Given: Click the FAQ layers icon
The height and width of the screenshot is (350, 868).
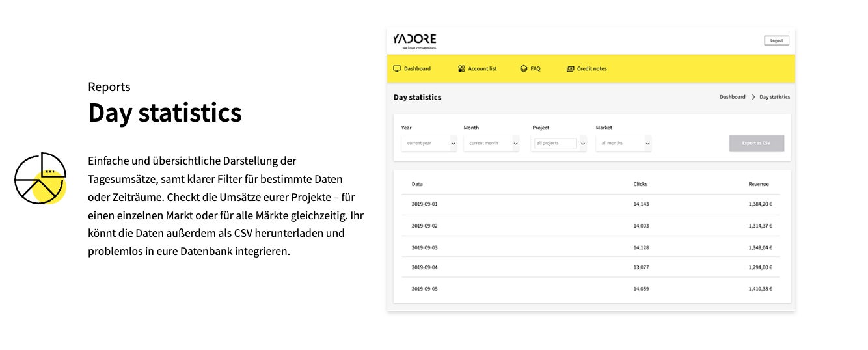Looking at the screenshot, I should pos(524,68).
